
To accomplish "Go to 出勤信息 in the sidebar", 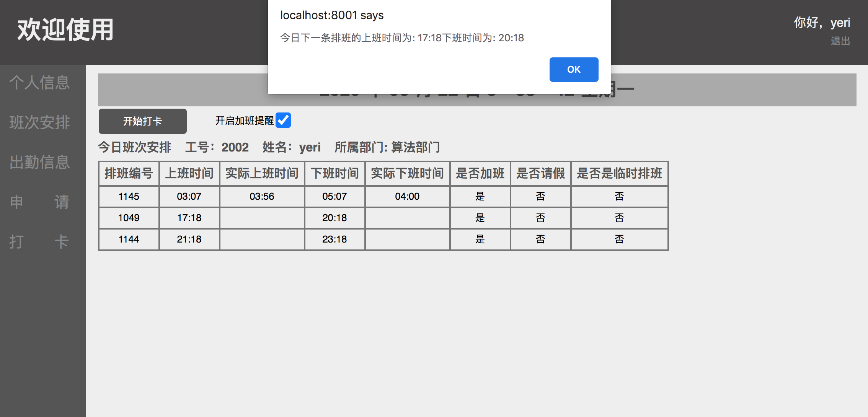I will point(40,162).
